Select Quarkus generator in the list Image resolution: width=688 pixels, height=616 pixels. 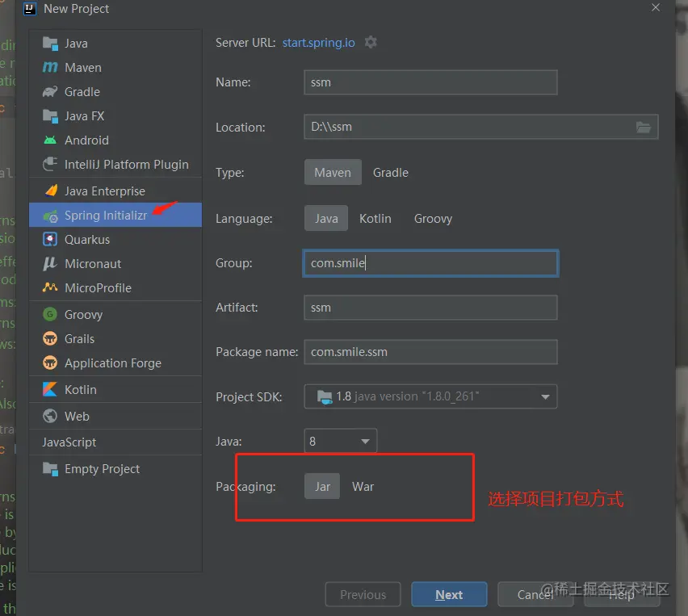[x=115, y=240]
